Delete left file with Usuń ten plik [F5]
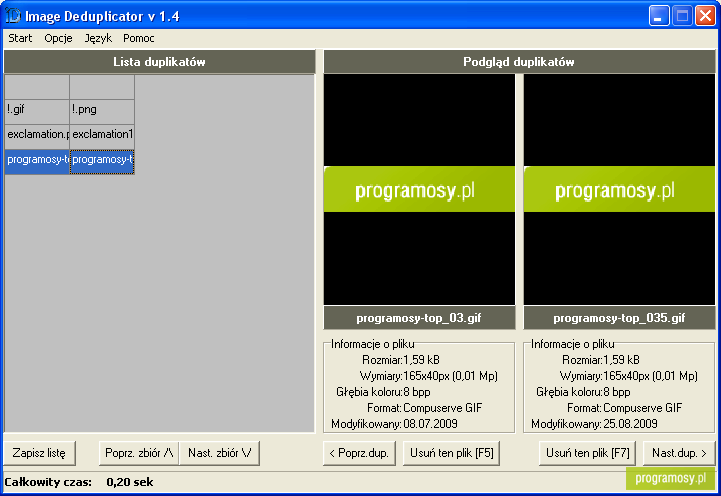 tap(452, 453)
